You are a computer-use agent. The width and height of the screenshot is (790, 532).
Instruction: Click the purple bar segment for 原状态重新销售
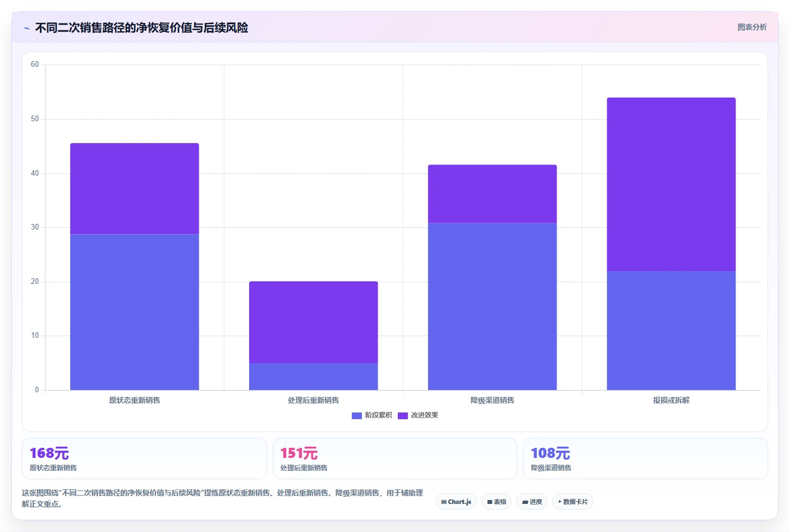tap(135, 189)
